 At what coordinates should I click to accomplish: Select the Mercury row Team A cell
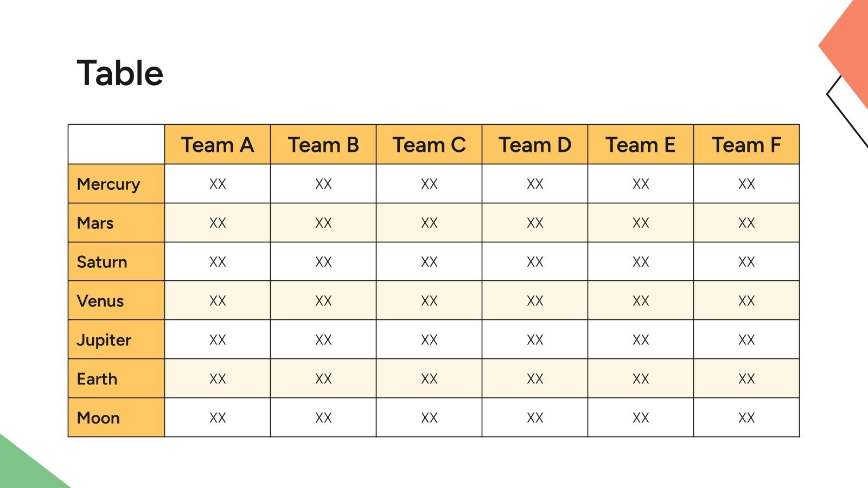coord(218,184)
